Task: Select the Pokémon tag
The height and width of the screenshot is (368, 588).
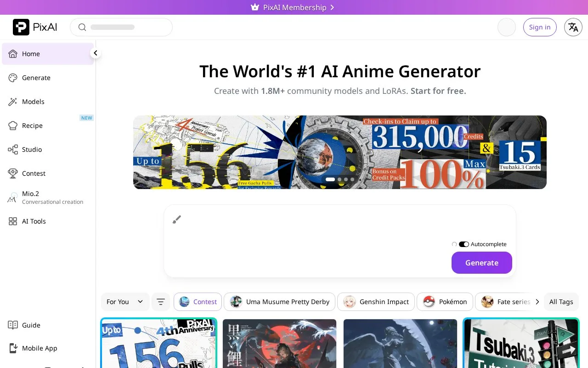Action: click(445, 302)
